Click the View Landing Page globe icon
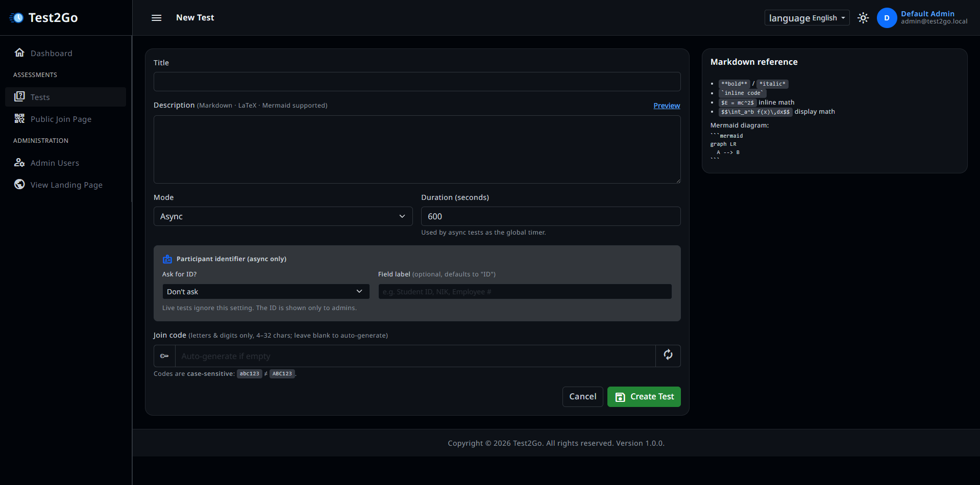The height and width of the screenshot is (485, 980). pyautogui.click(x=19, y=184)
